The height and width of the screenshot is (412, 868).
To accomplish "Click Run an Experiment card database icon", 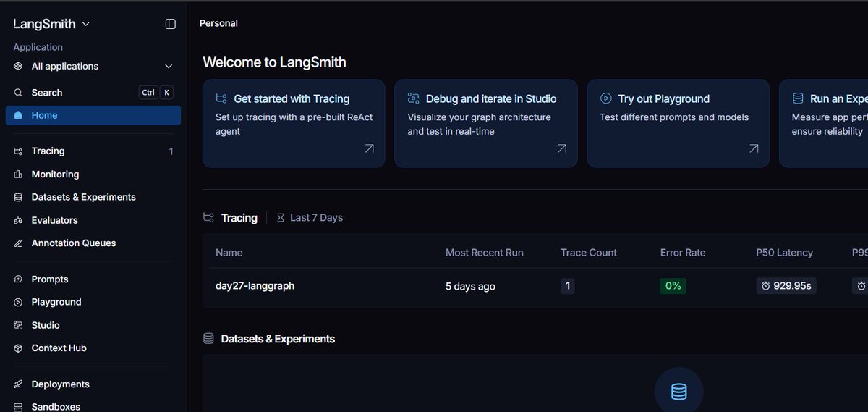I will (x=798, y=98).
